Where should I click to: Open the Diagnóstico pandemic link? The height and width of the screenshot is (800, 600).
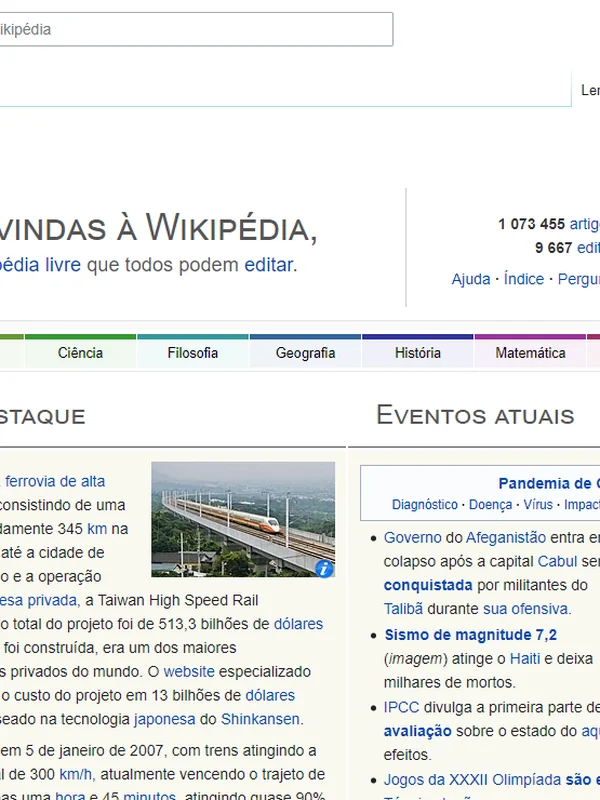tap(424, 505)
